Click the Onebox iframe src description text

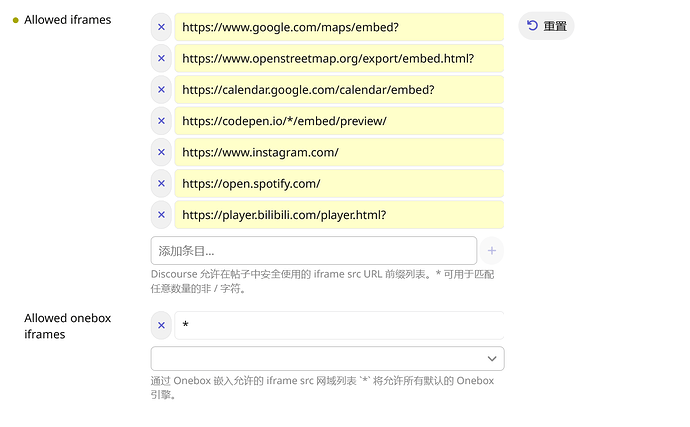point(323,387)
